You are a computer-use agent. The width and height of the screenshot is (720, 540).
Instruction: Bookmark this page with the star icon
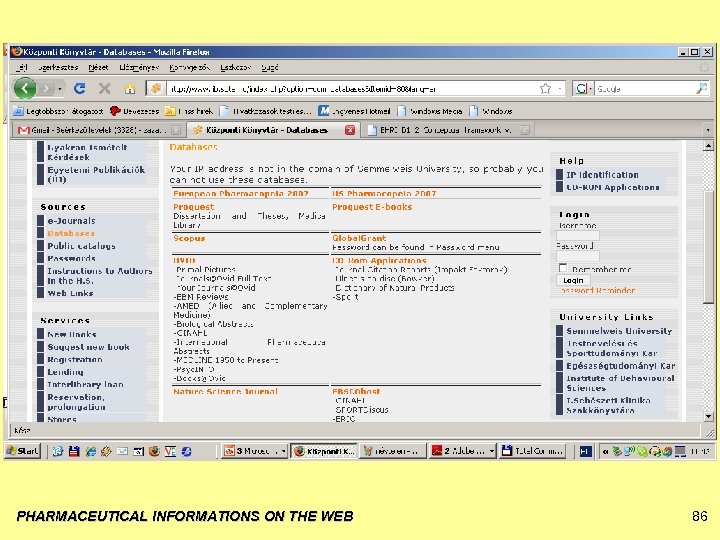(545, 88)
